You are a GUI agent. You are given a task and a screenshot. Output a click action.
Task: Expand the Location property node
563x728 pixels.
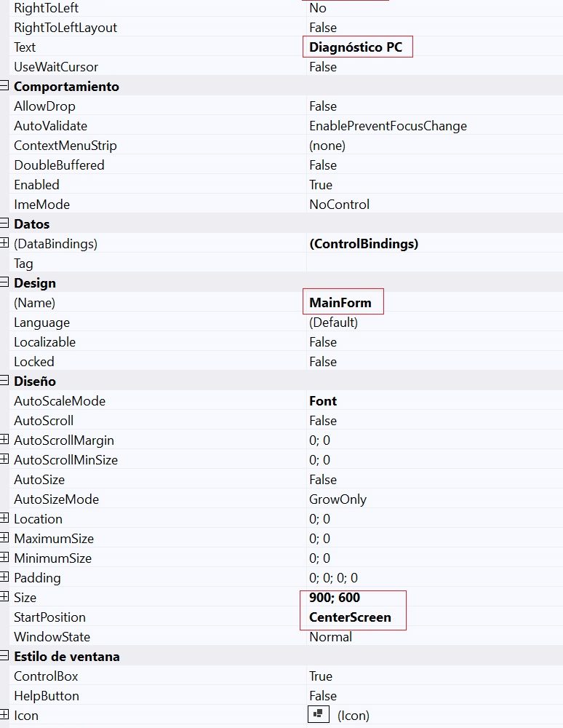[x=4, y=519]
